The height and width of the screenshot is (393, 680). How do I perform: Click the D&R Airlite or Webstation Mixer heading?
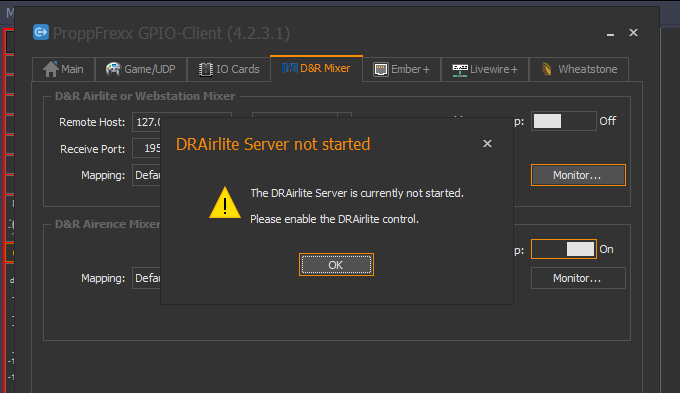[x=145, y=96]
